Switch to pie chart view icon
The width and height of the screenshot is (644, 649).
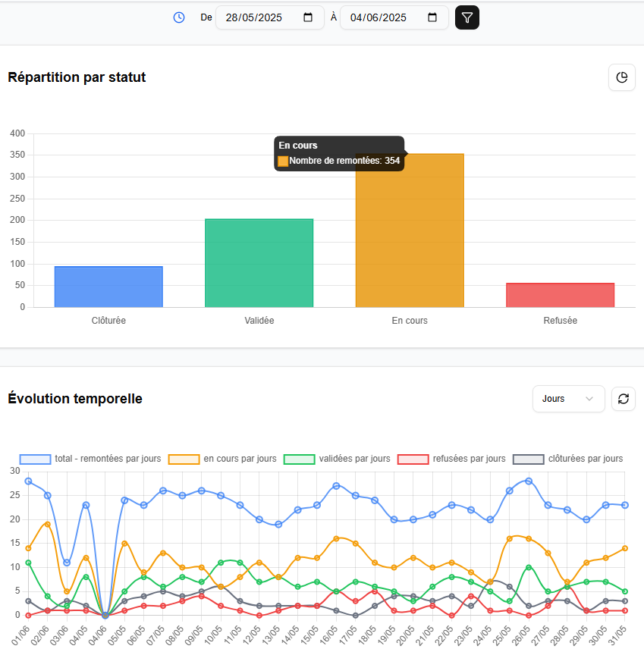pyautogui.click(x=622, y=77)
